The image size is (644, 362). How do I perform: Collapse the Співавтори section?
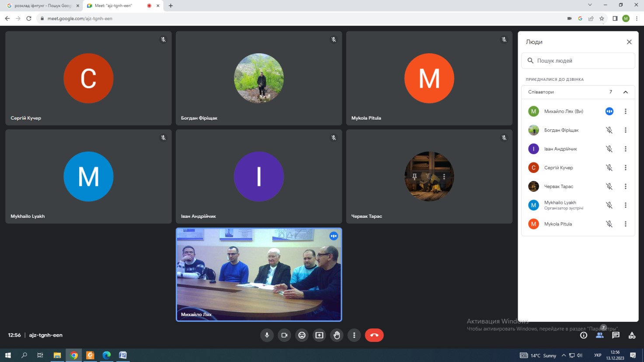coord(625,92)
